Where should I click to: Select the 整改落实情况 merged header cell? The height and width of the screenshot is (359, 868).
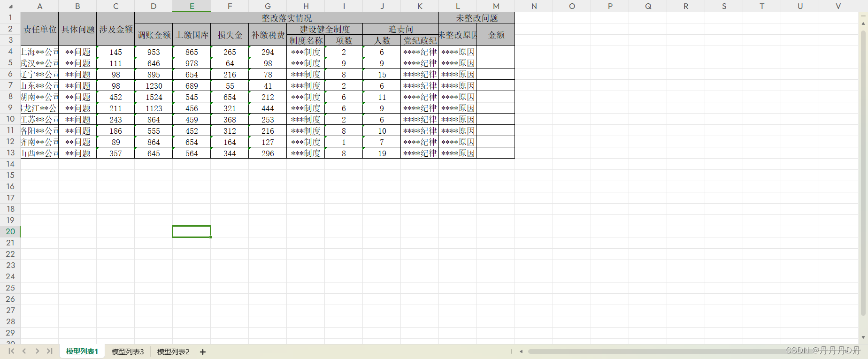coord(286,18)
